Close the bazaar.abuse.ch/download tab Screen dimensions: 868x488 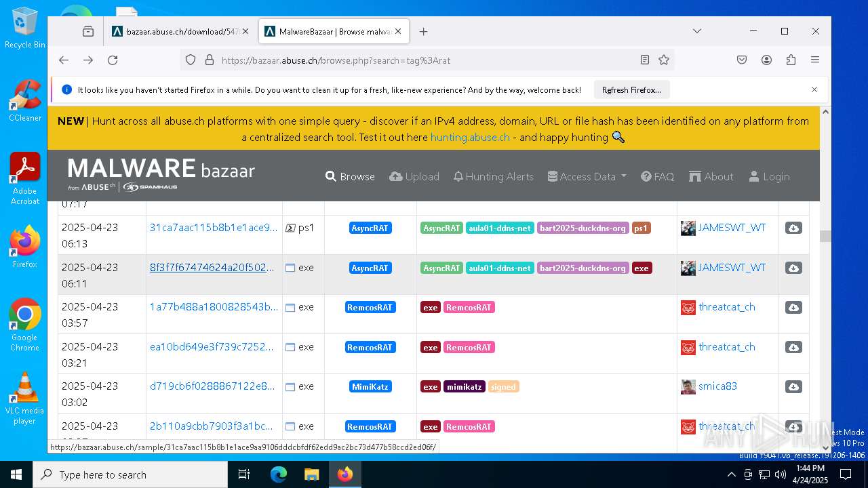(x=245, y=31)
